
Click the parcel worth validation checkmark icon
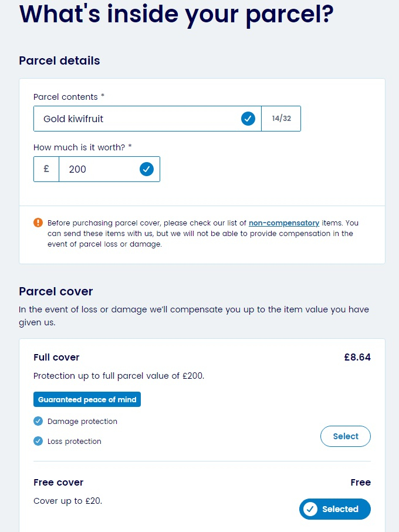147,169
